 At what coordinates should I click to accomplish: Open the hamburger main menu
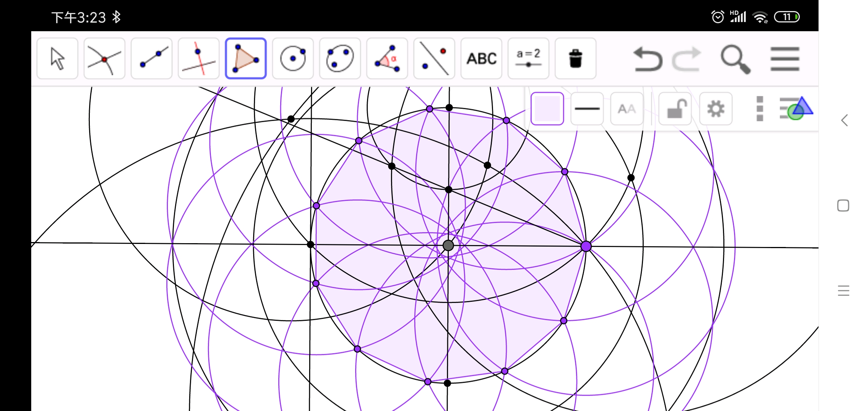[x=785, y=59]
